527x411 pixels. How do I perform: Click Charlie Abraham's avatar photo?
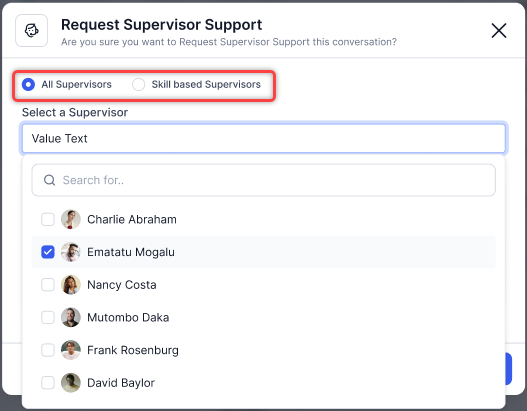click(71, 219)
